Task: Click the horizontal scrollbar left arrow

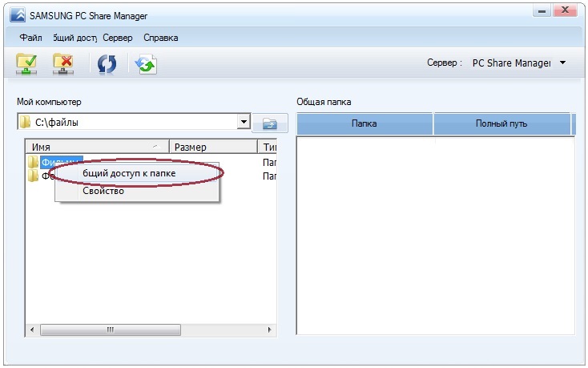Action: pos(32,330)
